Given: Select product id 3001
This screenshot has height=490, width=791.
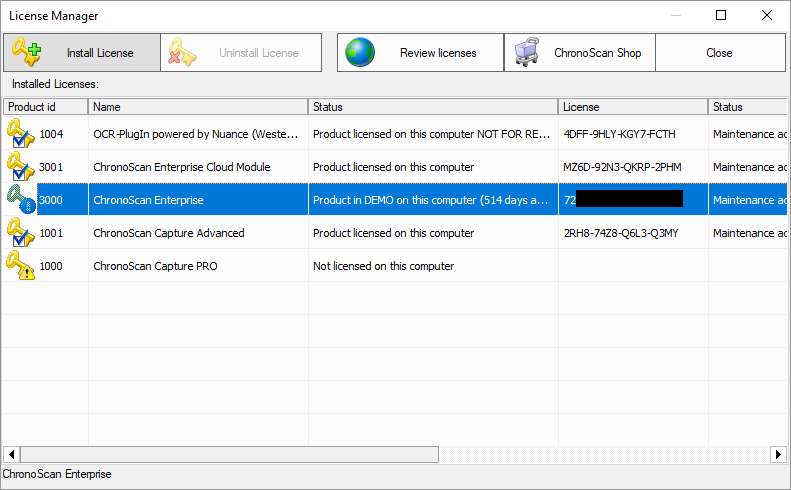Looking at the screenshot, I should [x=51, y=167].
